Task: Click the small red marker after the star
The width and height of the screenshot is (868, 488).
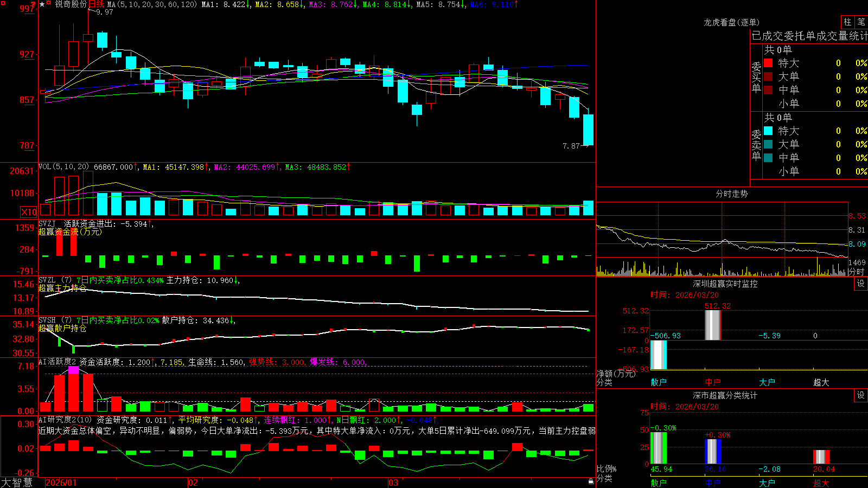Action: (x=49, y=3)
